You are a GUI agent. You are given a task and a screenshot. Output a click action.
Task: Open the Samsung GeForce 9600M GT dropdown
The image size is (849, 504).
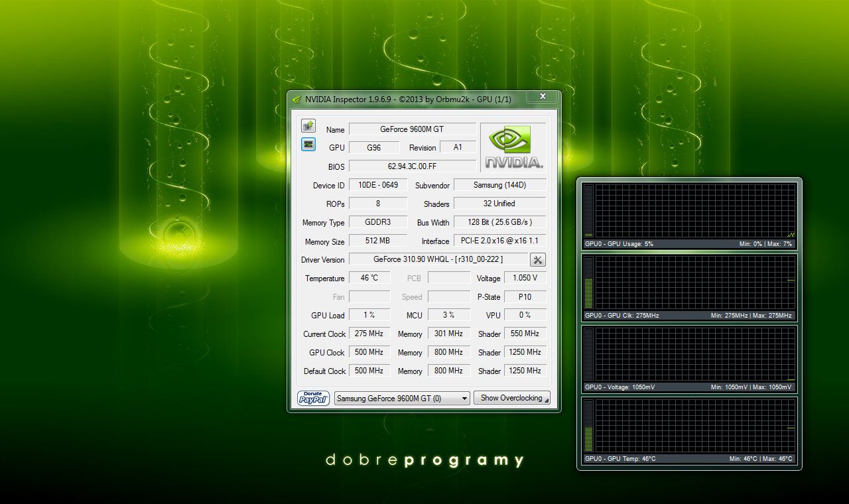402,398
